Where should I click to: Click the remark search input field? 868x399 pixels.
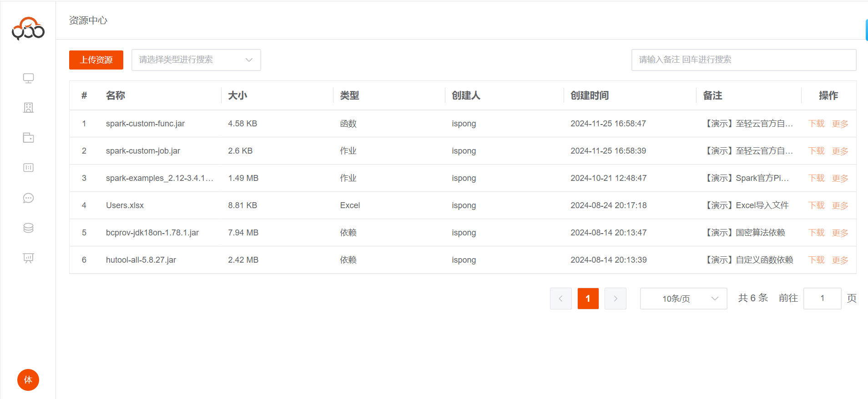(x=743, y=60)
